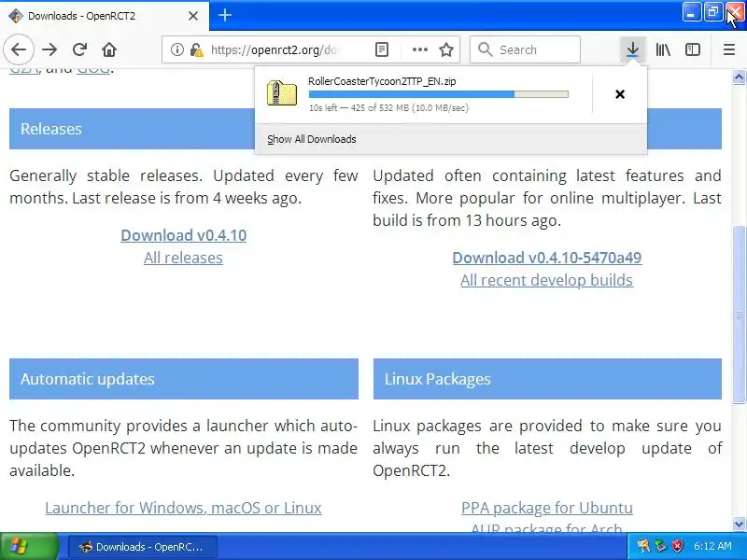
Task: Restore down the Firefox window
Action: click(x=713, y=12)
